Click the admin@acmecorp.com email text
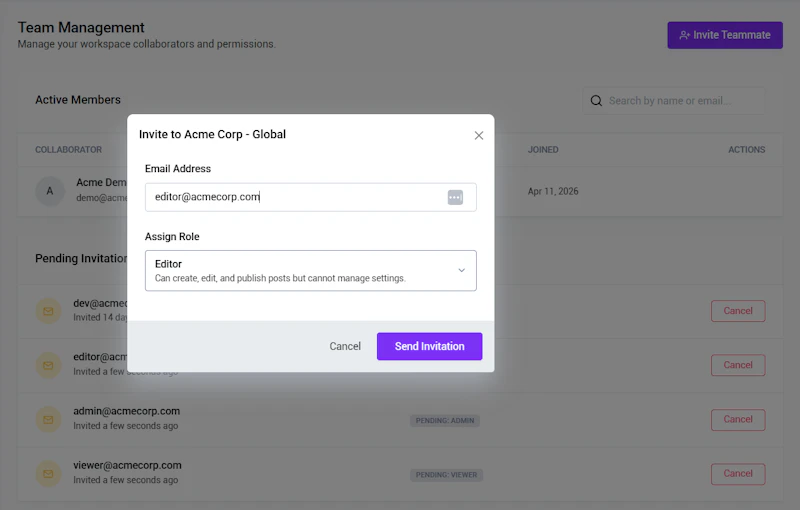The width and height of the screenshot is (800, 510). pyautogui.click(x=127, y=411)
